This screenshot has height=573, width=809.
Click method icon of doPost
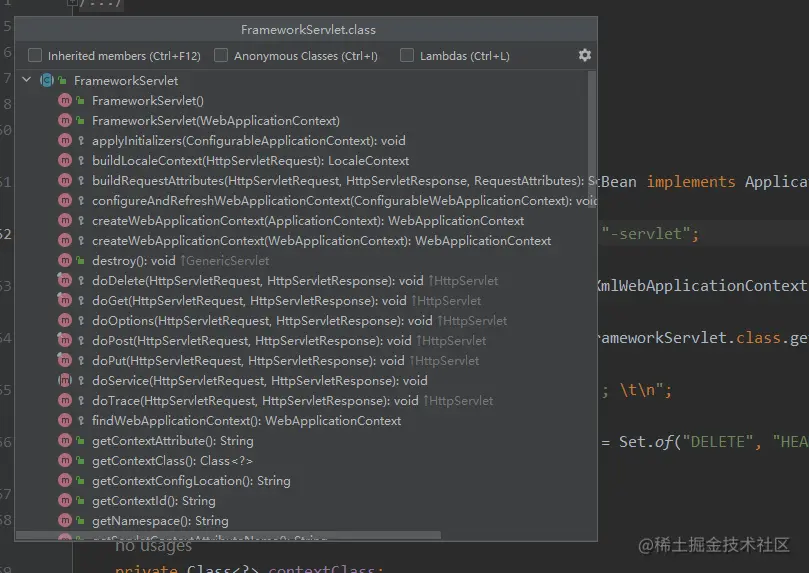[65, 340]
